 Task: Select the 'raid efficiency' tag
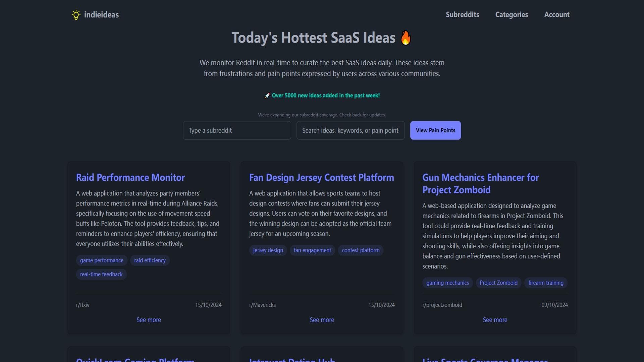click(x=150, y=260)
